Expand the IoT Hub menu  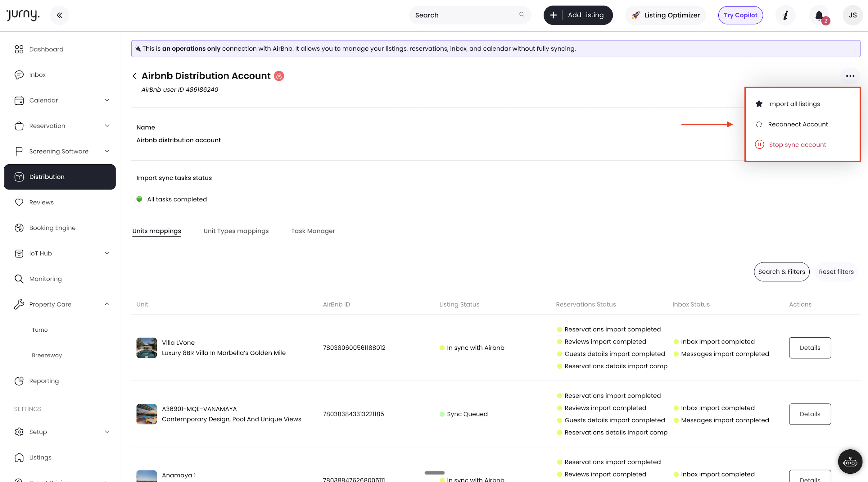(107, 253)
